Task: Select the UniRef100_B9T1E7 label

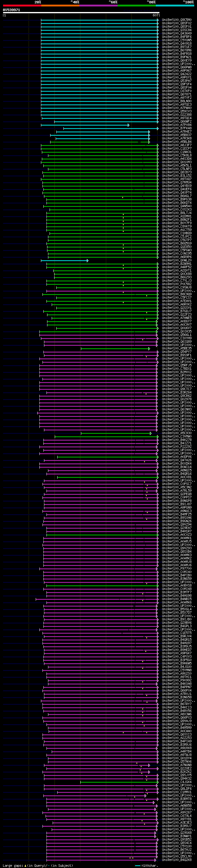Action: 177,47
